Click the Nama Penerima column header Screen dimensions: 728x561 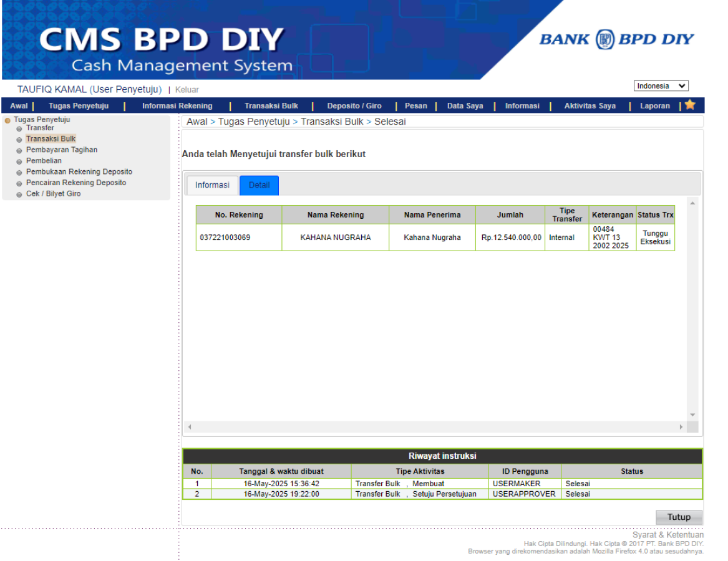point(432,215)
